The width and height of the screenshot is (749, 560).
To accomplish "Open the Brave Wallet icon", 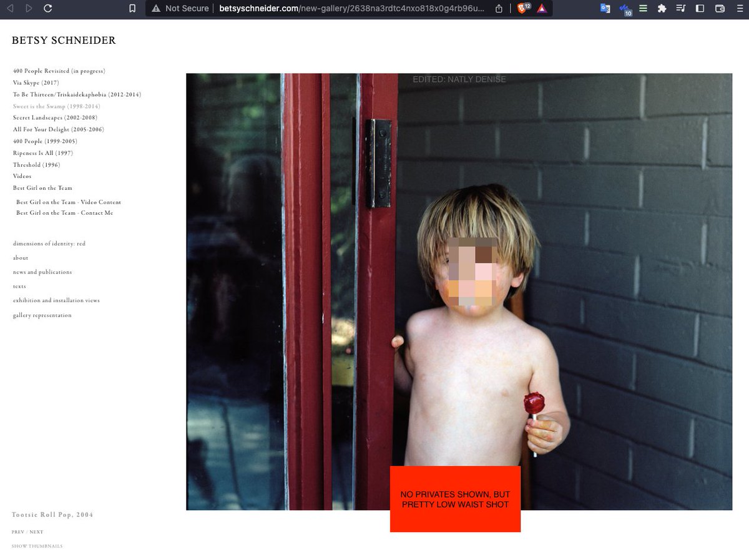I will [x=720, y=9].
